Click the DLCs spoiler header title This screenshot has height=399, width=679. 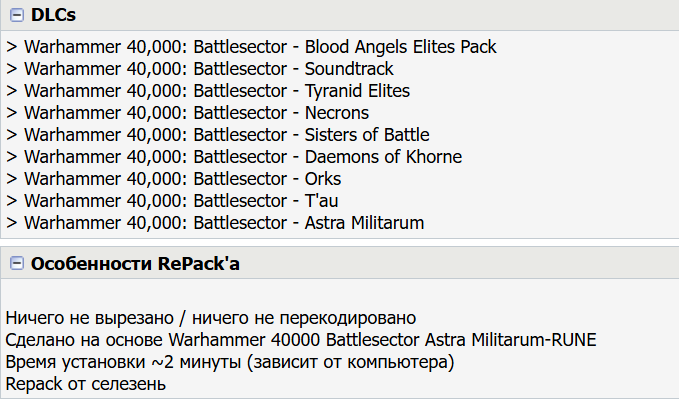(x=53, y=15)
